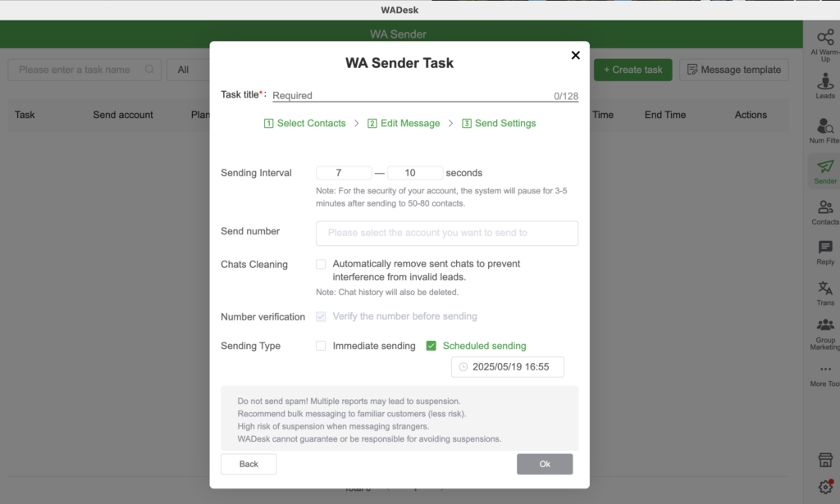
Task: Check Immediate sending option
Action: point(321,346)
